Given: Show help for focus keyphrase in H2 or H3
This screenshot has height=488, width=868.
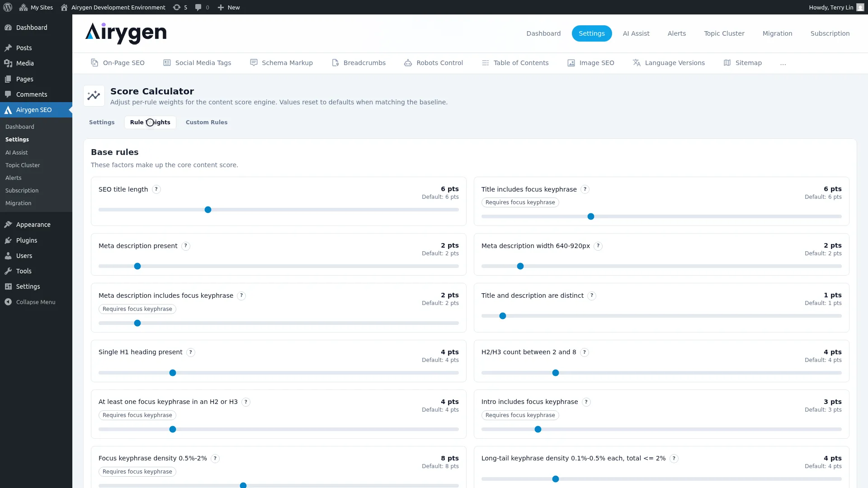Looking at the screenshot, I should pos(246,402).
